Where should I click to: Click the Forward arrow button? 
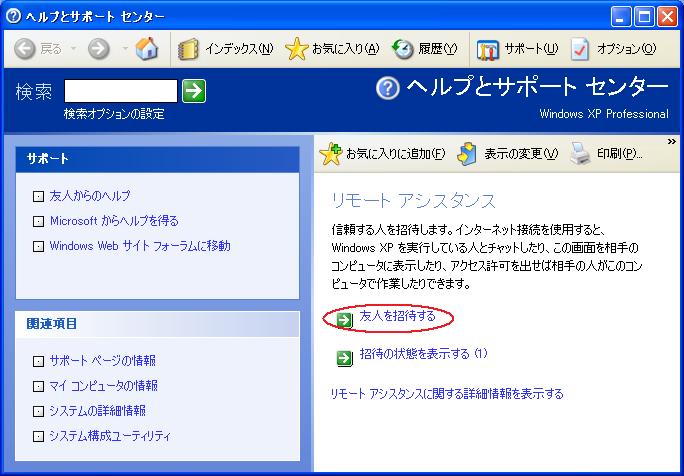coord(98,49)
